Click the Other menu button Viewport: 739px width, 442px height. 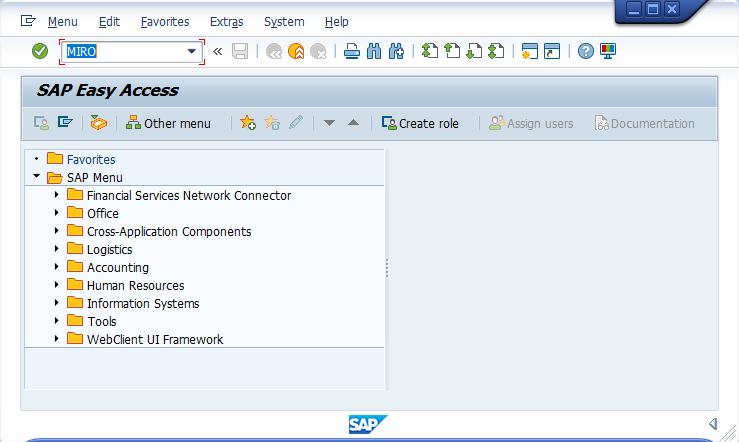[168, 123]
